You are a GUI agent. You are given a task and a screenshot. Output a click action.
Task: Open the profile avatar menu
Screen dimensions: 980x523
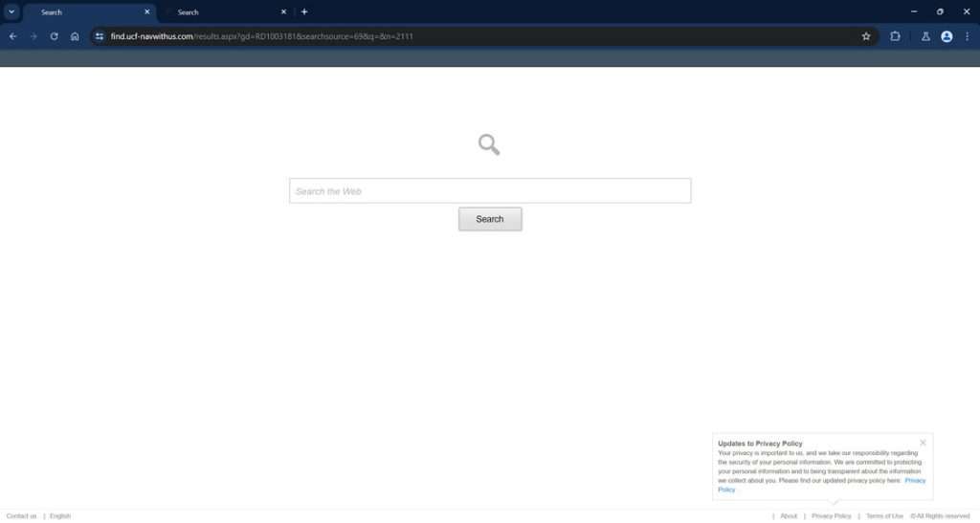947,36
